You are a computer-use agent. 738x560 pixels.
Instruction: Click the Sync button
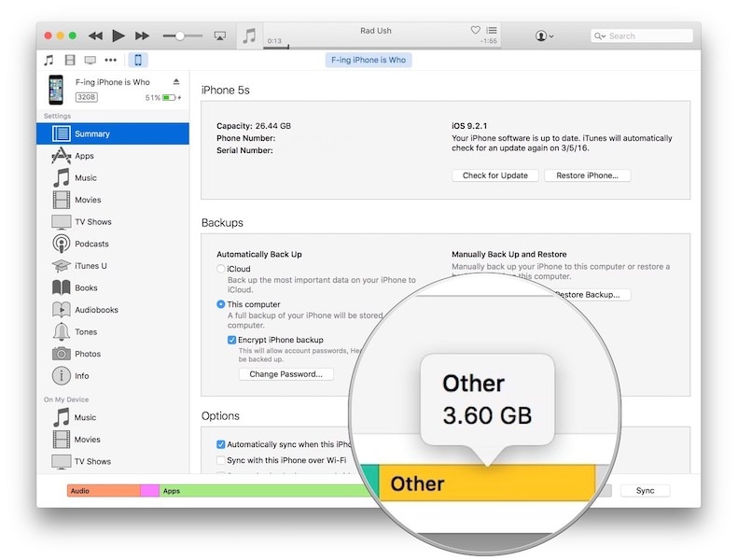click(x=646, y=491)
